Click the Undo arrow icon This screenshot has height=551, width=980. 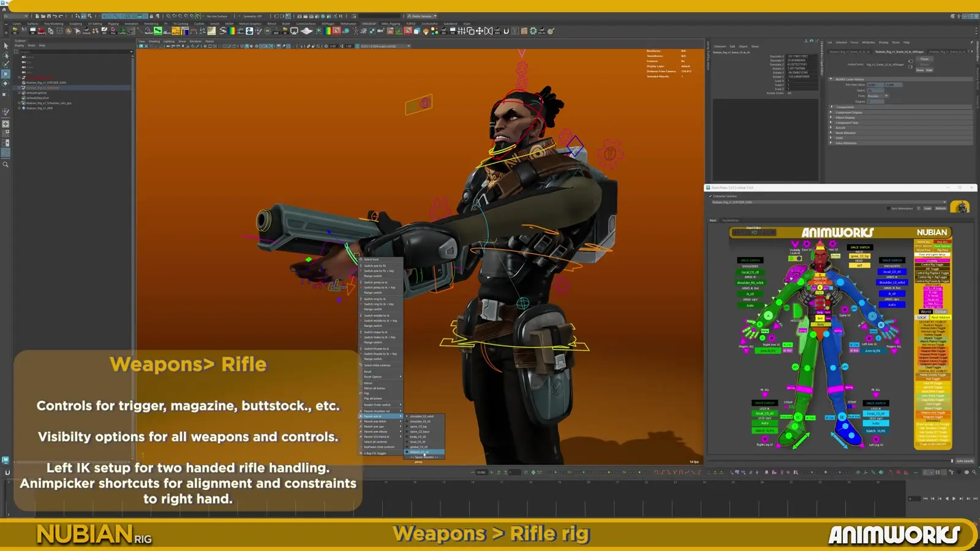click(x=55, y=17)
